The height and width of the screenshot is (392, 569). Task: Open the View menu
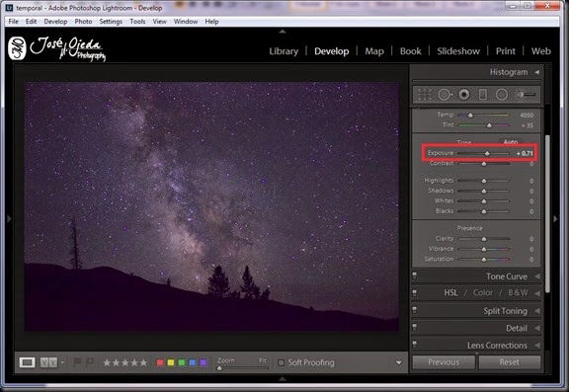click(159, 22)
